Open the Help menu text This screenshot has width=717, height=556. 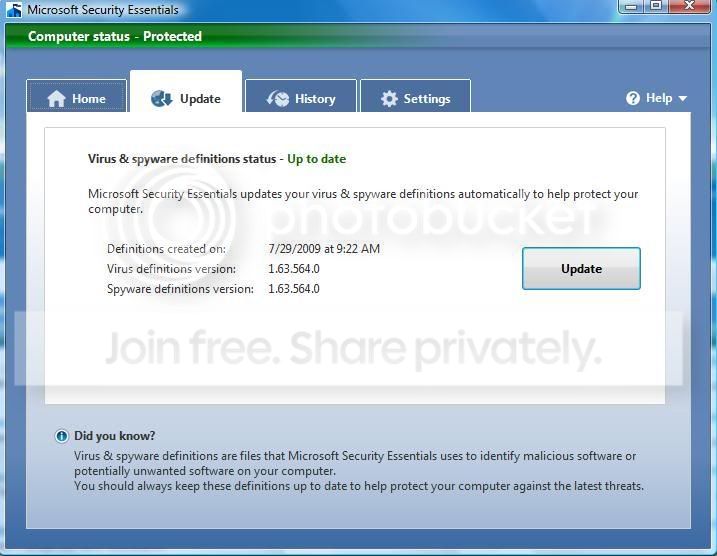[659, 98]
